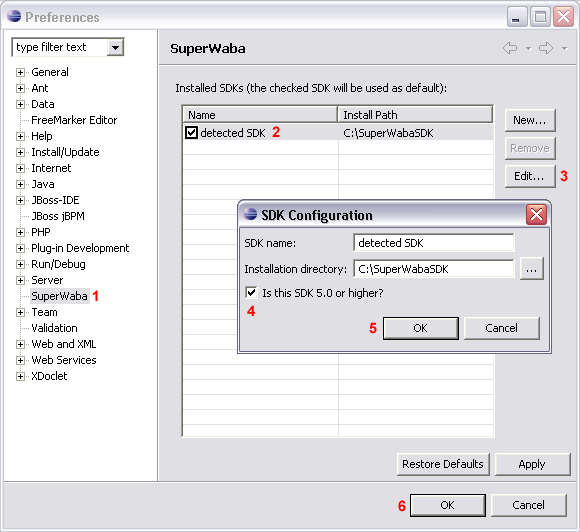
Task: Click the Install Path column header
Action: tap(415, 115)
